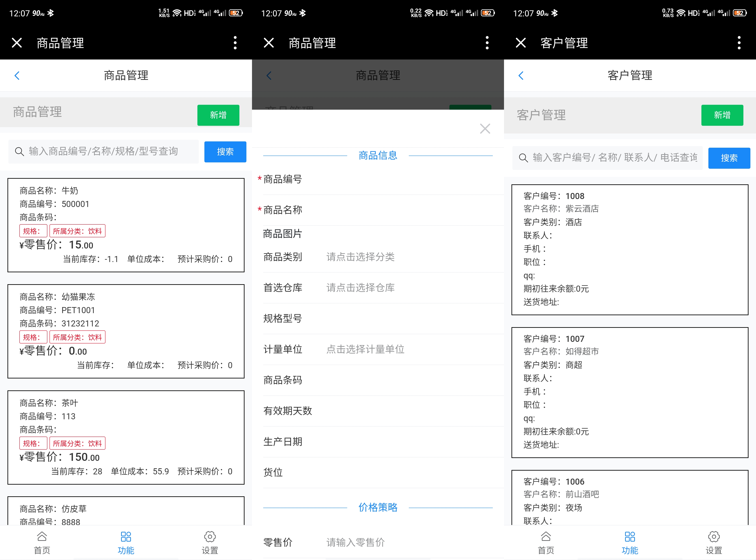
Task: Focus the 输入客户编号 search field
Action: (x=608, y=158)
